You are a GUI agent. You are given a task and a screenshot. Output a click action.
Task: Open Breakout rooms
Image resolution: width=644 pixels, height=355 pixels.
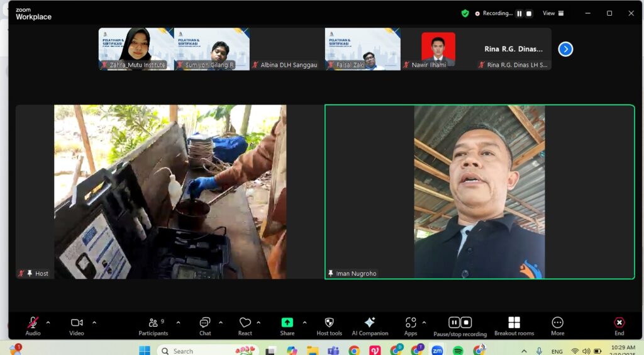click(514, 324)
